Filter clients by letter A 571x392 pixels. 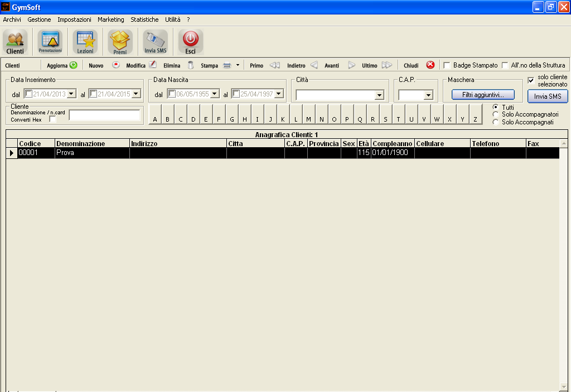pyautogui.click(x=155, y=114)
